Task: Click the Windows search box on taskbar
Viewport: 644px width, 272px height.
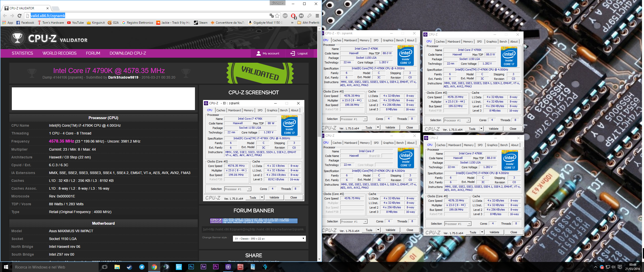Action: click(x=55, y=267)
